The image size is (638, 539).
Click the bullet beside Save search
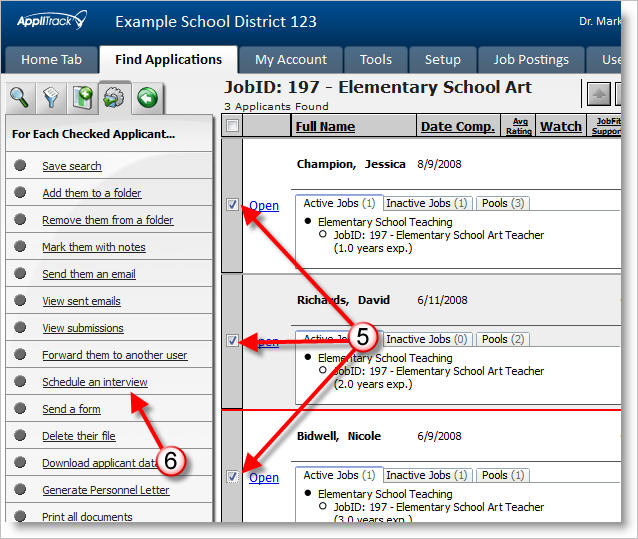tap(21, 166)
